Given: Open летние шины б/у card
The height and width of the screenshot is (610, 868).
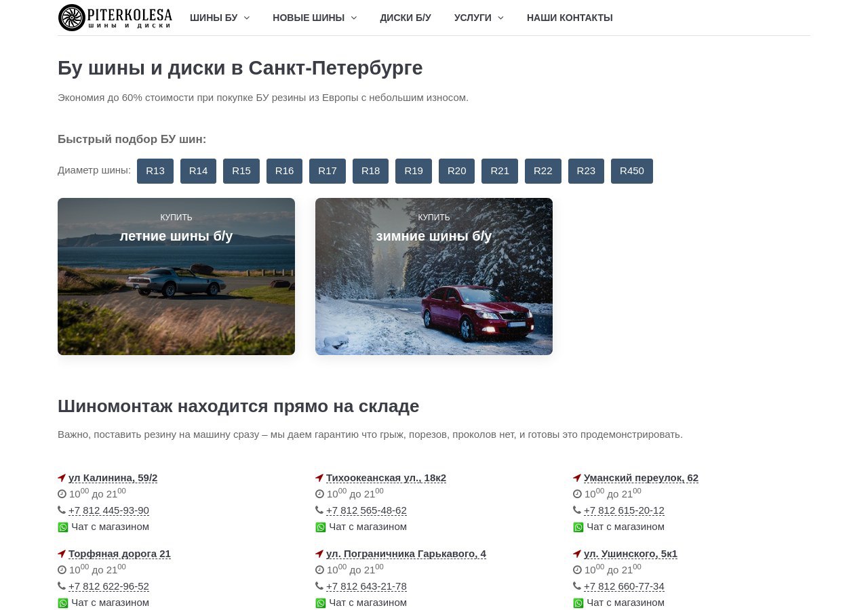Looking at the screenshot, I should click(176, 277).
